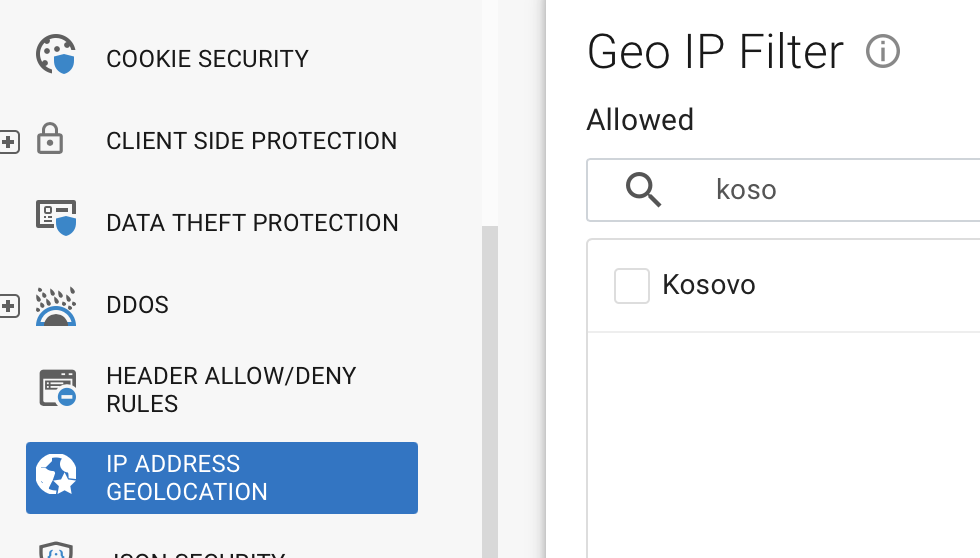Image resolution: width=980 pixels, height=558 pixels.
Task: Click the magnifier icon in the search box
Action: pyautogui.click(x=643, y=189)
